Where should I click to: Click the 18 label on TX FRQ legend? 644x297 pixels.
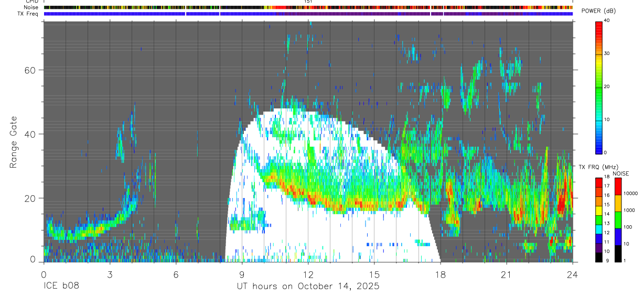(x=606, y=178)
